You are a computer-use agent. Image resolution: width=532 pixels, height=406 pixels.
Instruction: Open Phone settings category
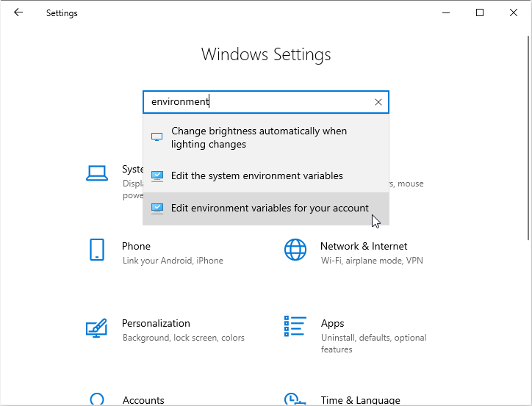pos(136,246)
